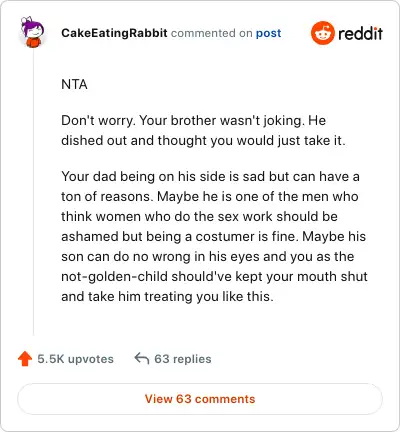
Task: Click the NTA verdict text
Action: coord(74,84)
